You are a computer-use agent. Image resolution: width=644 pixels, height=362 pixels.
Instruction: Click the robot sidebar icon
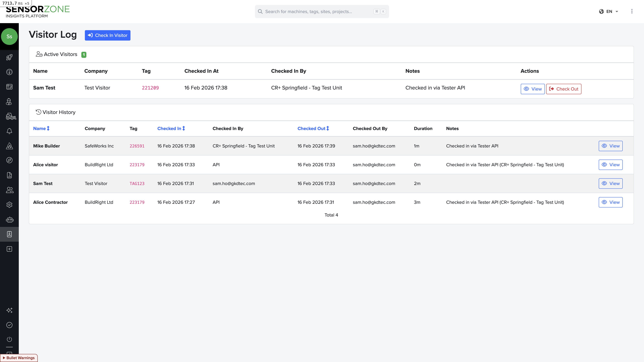click(x=10, y=220)
